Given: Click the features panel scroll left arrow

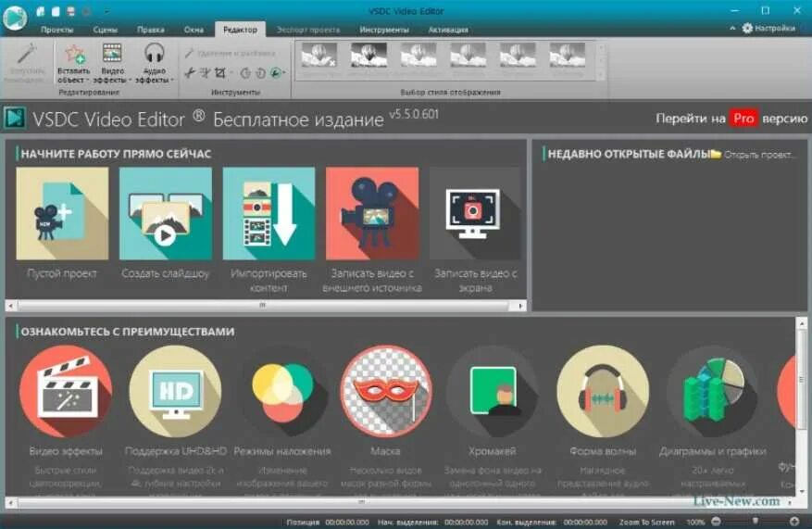Looking at the screenshot, I should (x=11, y=502).
